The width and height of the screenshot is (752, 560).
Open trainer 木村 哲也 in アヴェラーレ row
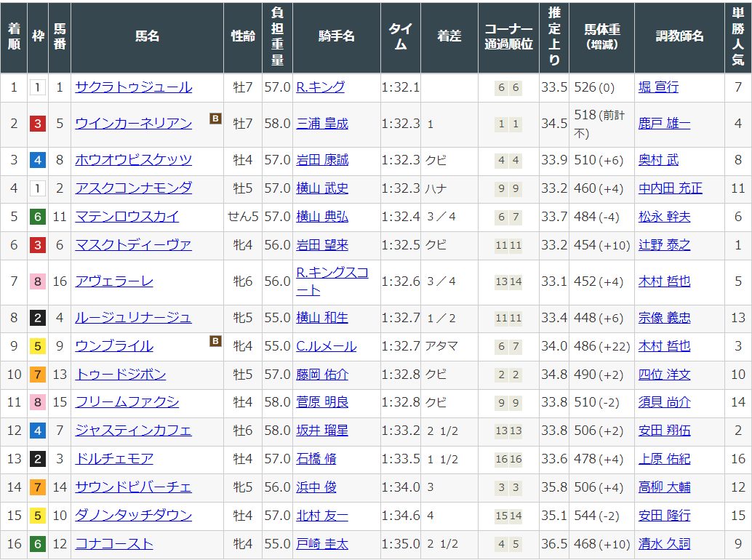pyautogui.click(x=664, y=281)
